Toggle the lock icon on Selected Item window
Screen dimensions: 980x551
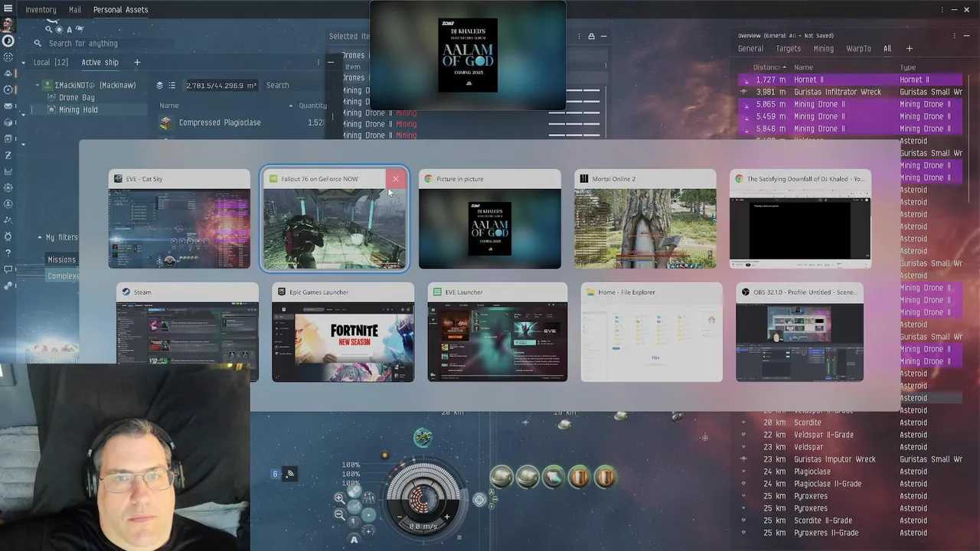pyautogui.click(x=591, y=36)
